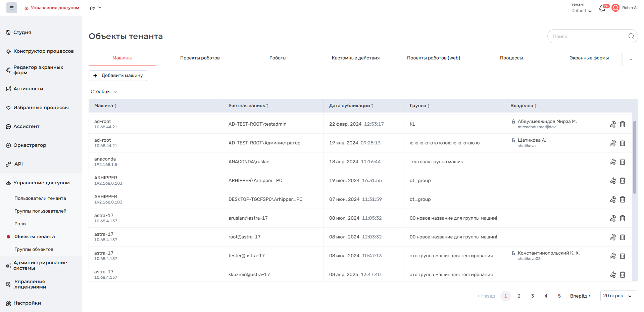Switch to the Роботы tab

tap(278, 58)
